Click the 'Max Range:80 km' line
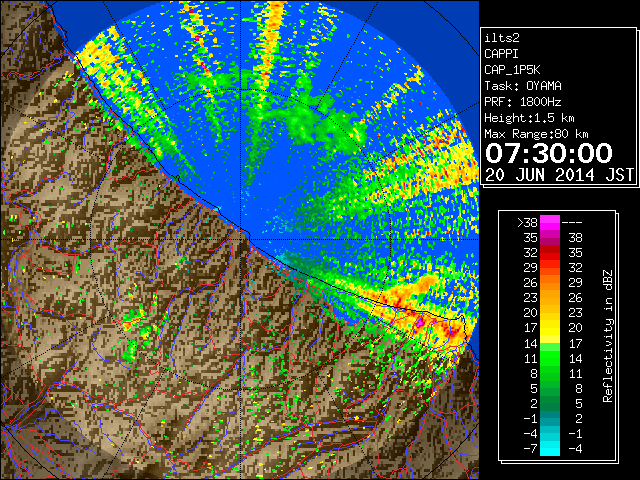 click(536, 134)
